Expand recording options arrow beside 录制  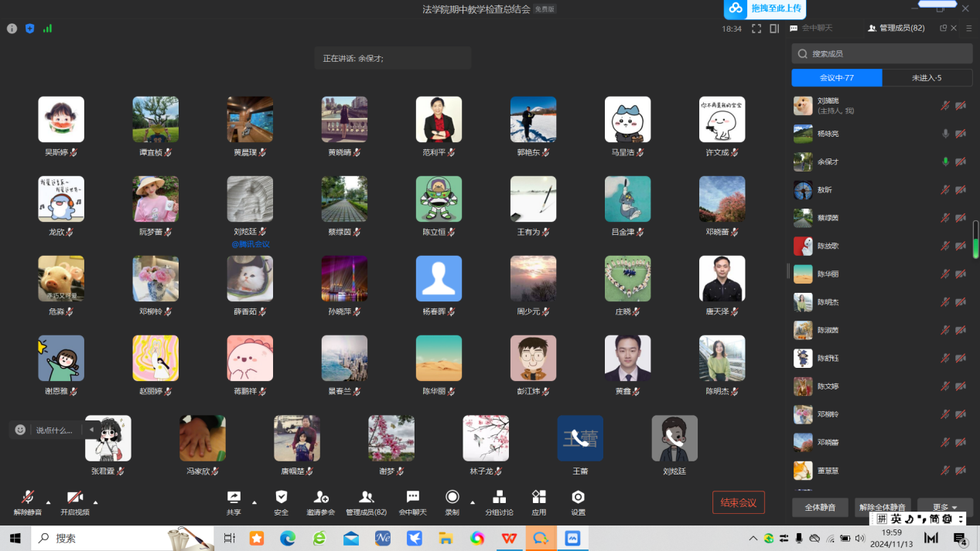tap(473, 502)
